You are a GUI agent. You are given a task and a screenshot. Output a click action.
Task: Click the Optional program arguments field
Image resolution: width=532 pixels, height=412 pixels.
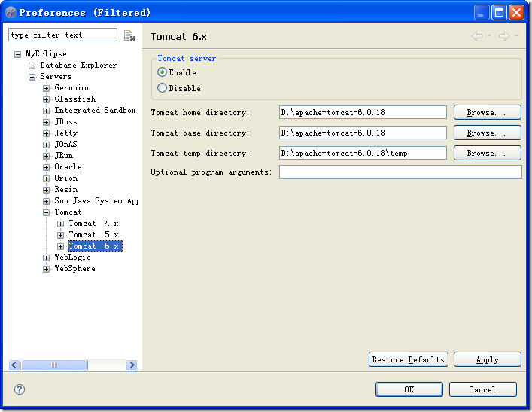click(400, 172)
